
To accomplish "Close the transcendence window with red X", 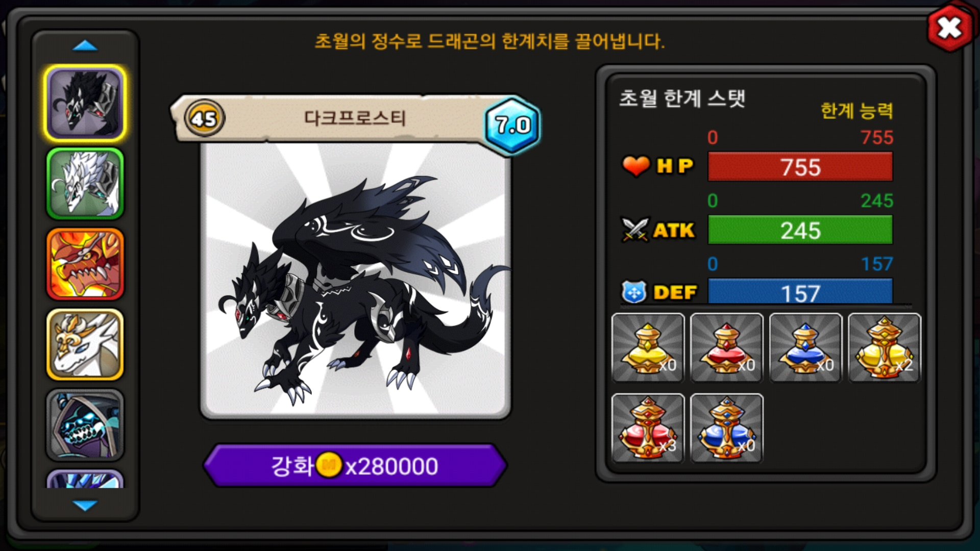I will (949, 28).
